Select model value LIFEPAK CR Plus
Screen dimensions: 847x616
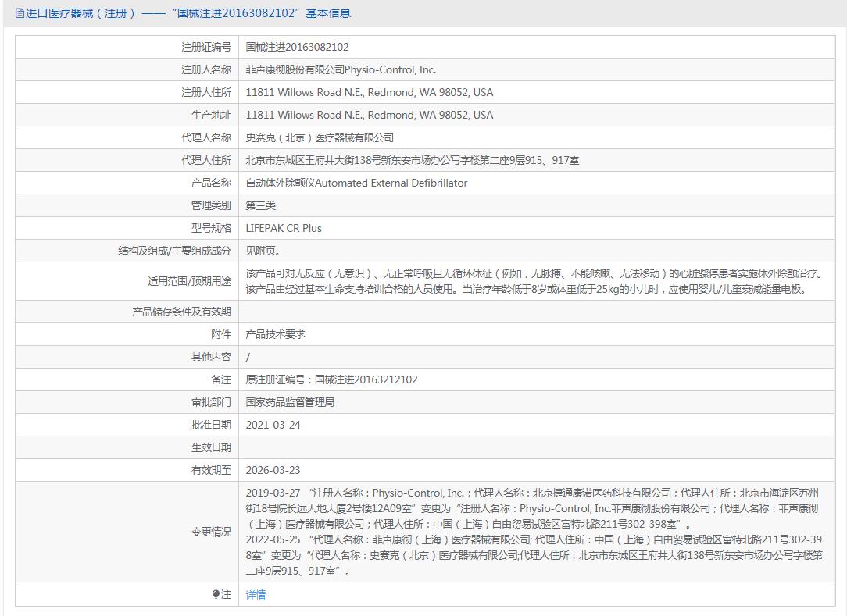coord(284,229)
